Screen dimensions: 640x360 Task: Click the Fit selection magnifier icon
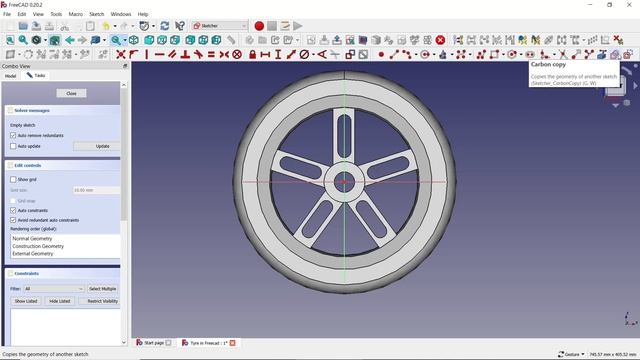tap(23, 40)
